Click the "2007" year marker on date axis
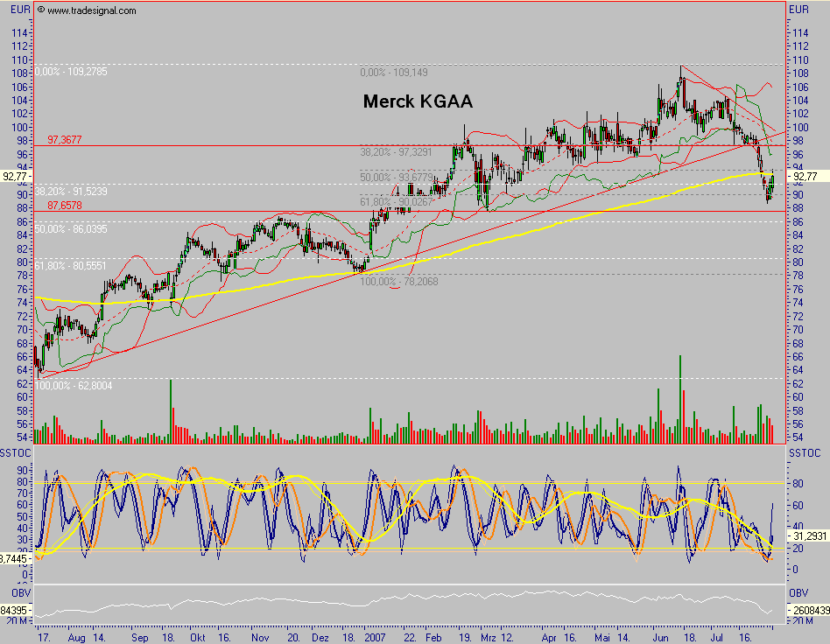The height and width of the screenshot is (644, 830). pos(375,638)
